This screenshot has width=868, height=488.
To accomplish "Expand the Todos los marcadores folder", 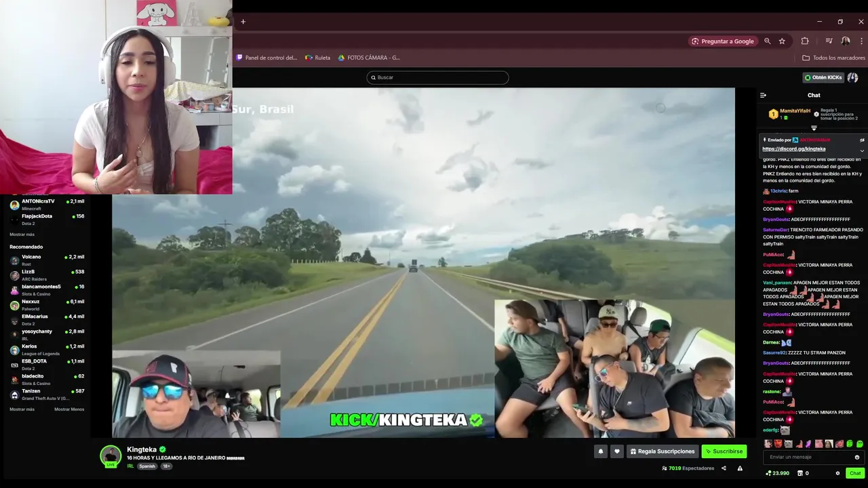I will point(833,58).
